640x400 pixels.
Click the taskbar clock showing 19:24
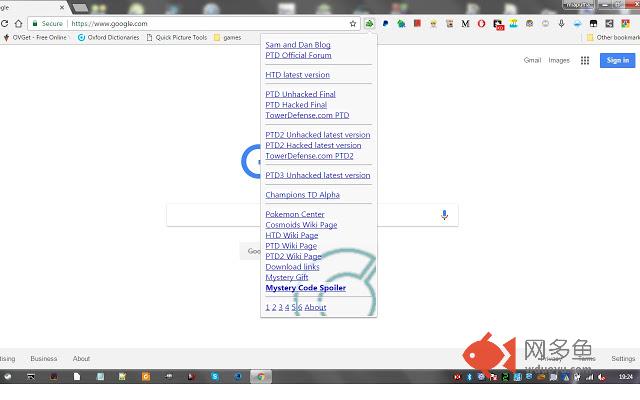click(x=625, y=376)
